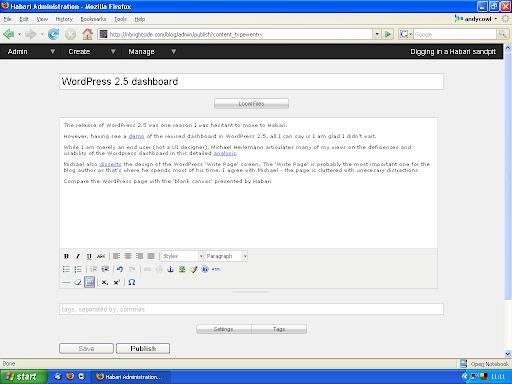This screenshot has width=512, height=384.
Task: Insert special character with Omega icon
Action: click(x=132, y=282)
